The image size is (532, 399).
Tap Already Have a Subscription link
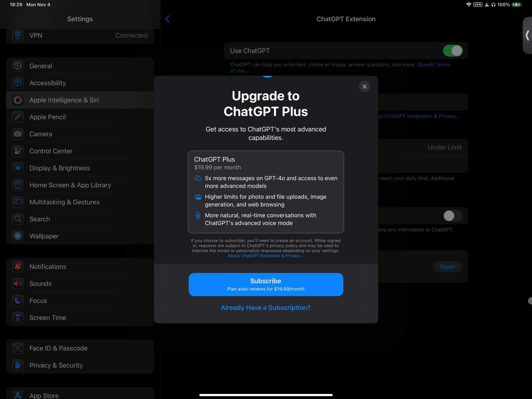[x=266, y=307]
